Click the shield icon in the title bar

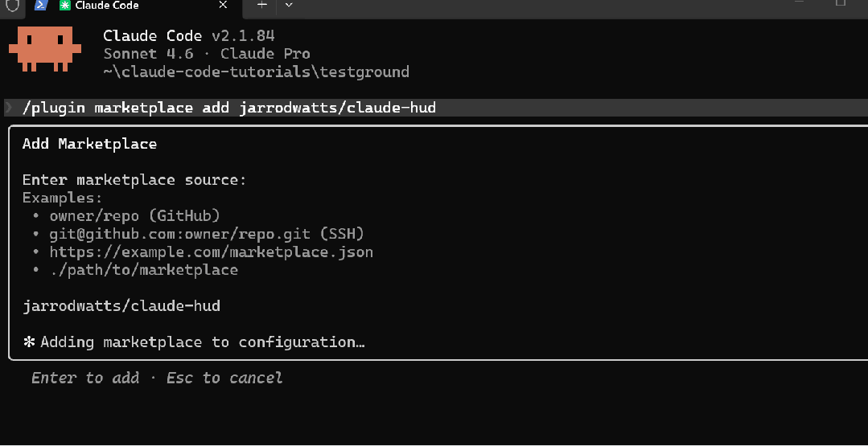click(12, 6)
